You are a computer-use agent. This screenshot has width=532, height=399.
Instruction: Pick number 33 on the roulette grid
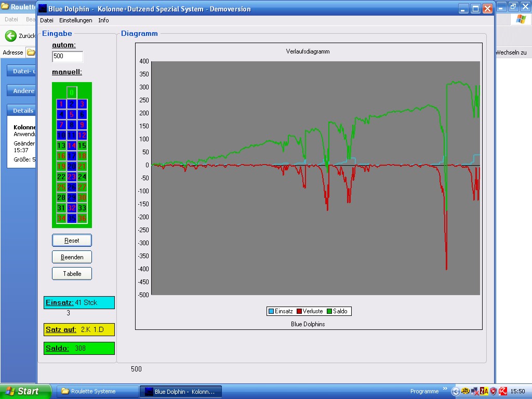click(82, 208)
